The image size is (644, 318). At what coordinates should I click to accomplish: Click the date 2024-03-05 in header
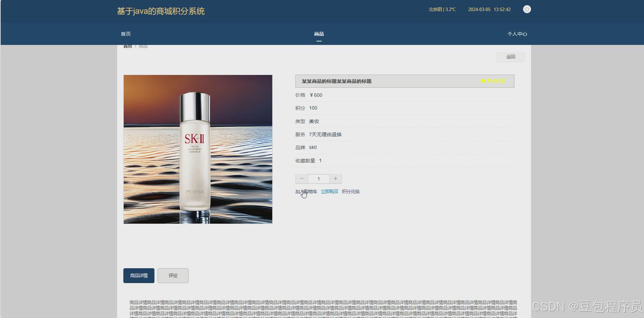[479, 9]
